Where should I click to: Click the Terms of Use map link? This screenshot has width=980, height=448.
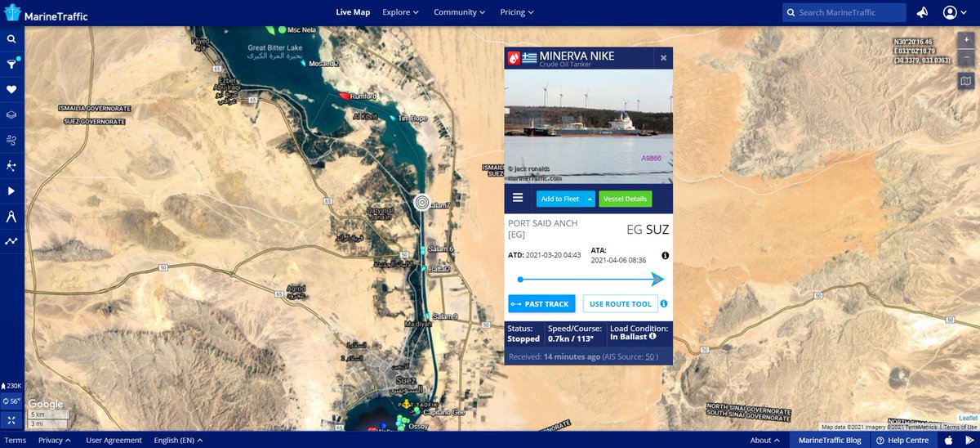960,427
